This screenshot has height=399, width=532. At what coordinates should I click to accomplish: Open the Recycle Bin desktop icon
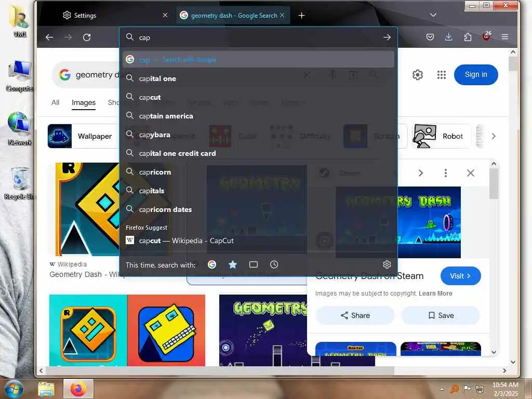[x=19, y=183]
